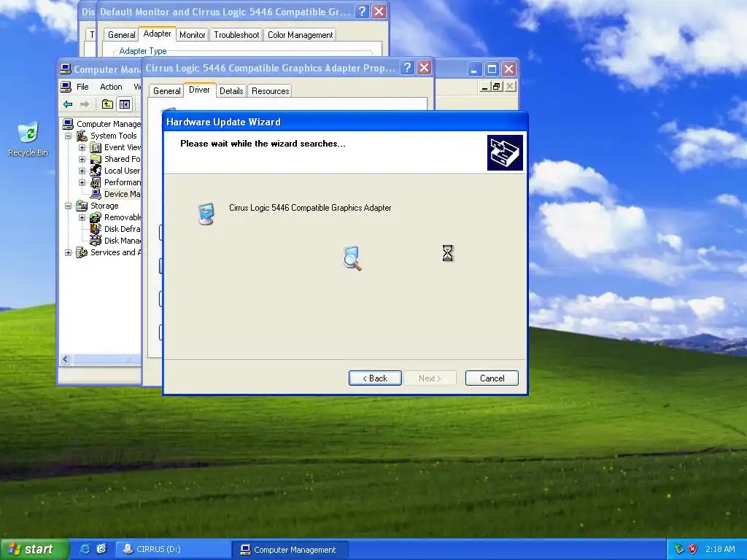Click the Event Viewer tree icon
This screenshot has height=560, width=747.
pyautogui.click(x=96, y=147)
